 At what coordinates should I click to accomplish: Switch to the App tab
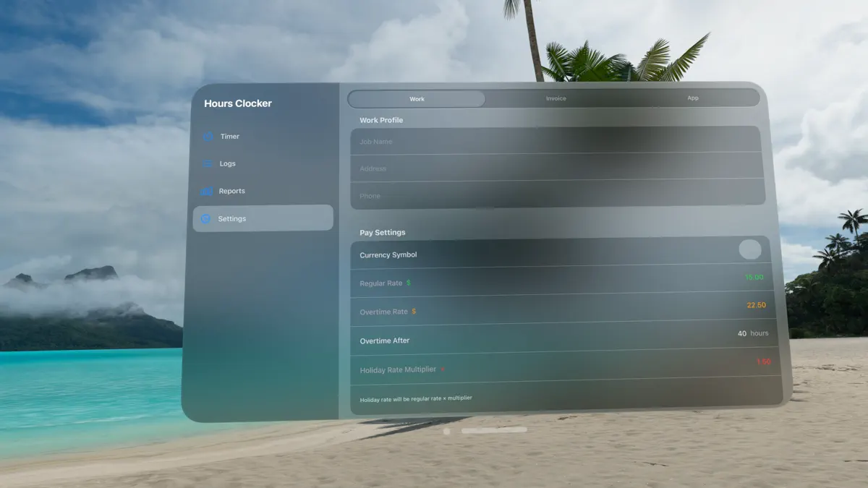(x=692, y=98)
